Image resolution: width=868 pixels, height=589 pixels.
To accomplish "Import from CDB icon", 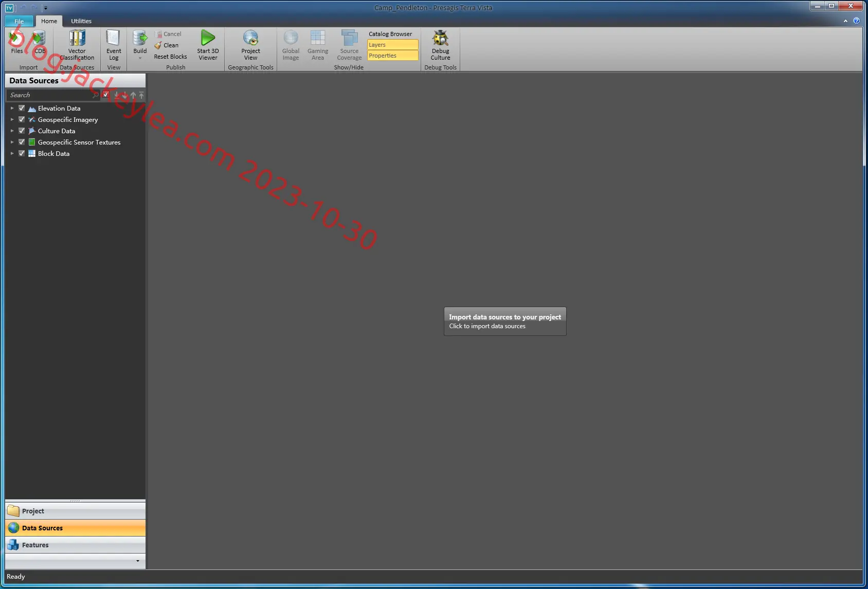I will coord(39,38).
